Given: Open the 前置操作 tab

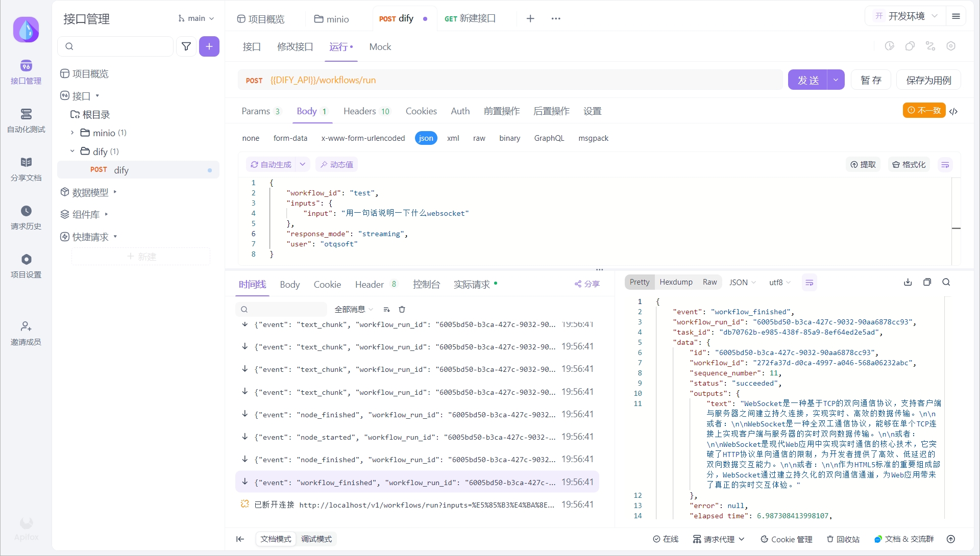Looking at the screenshot, I should pyautogui.click(x=502, y=111).
